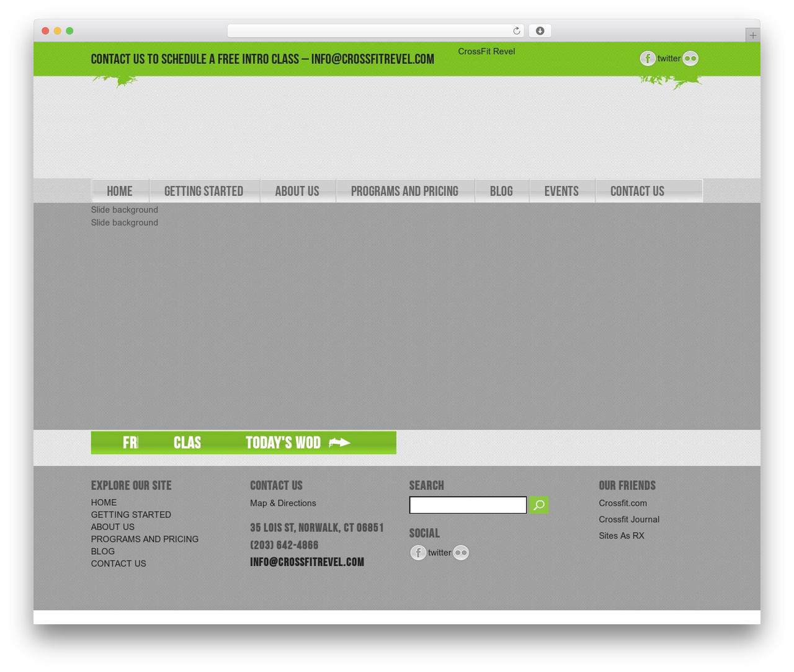Reload the page with the refresh icon
The image size is (794, 672).
click(516, 31)
